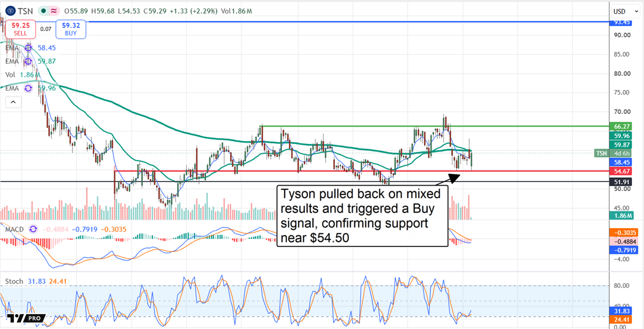The image size is (644, 329).
Task: Click the red 54.67 price axis label
Action: tap(621, 171)
